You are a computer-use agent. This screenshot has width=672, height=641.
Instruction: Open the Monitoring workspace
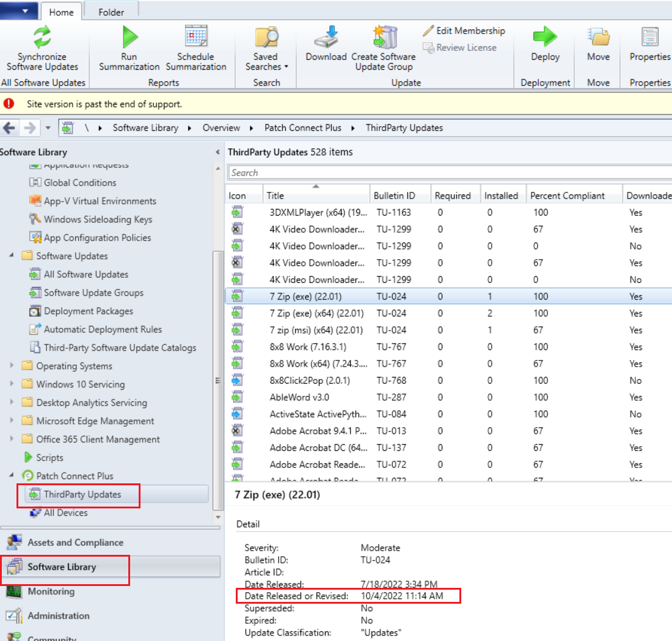(x=52, y=592)
